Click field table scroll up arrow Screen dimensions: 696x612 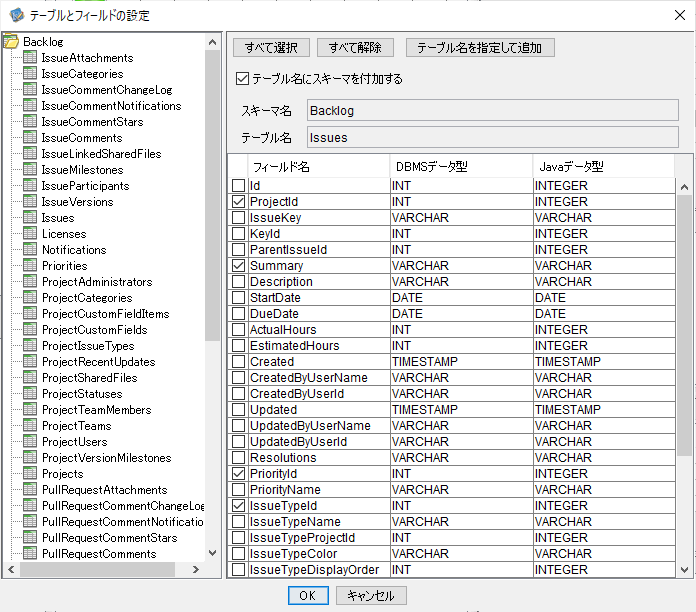(684, 187)
